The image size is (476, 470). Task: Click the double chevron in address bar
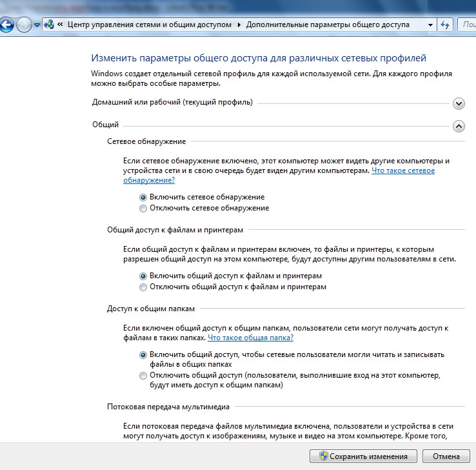click(60, 25)
